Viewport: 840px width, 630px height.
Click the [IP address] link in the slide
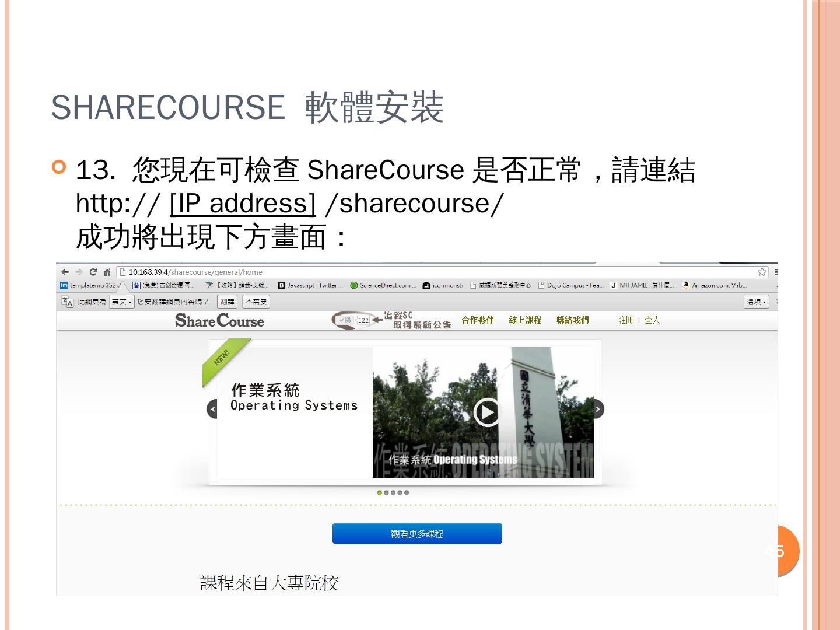pyautogui.click(x=243, y=203)
